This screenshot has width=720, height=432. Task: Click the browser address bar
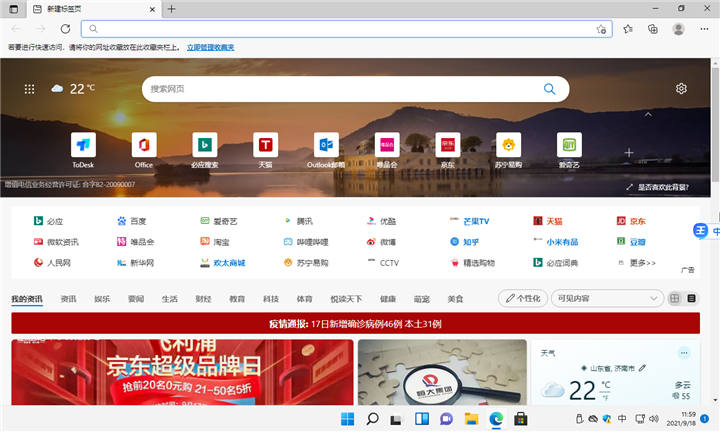pos(347,29)
